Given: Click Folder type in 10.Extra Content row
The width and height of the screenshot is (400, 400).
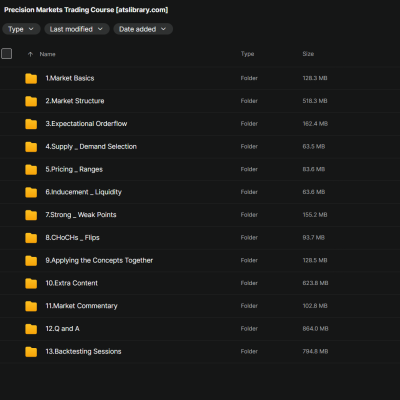Looking at the screenshot, I should [249, 283].
